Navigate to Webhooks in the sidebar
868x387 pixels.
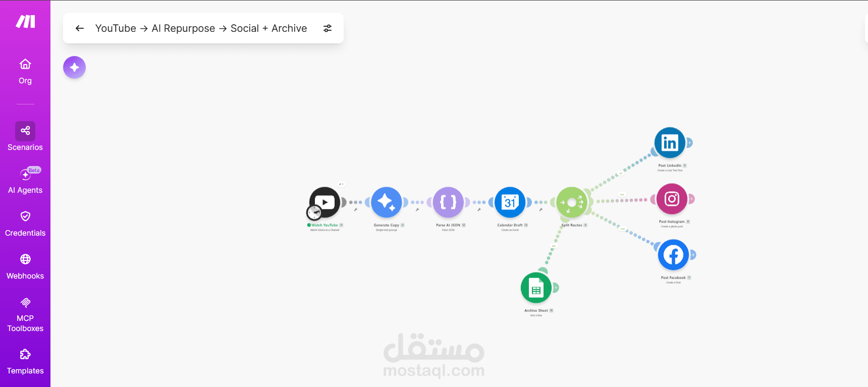tap(25, 267)
